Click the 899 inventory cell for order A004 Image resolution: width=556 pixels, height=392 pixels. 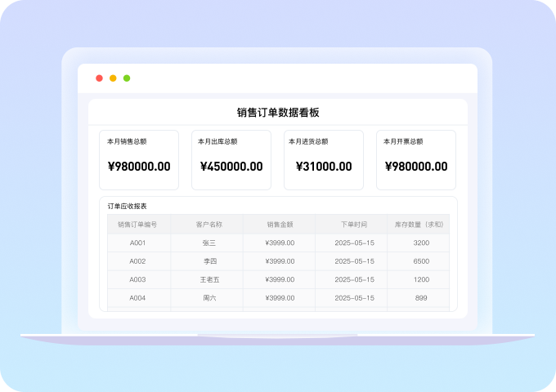(421, 298)
